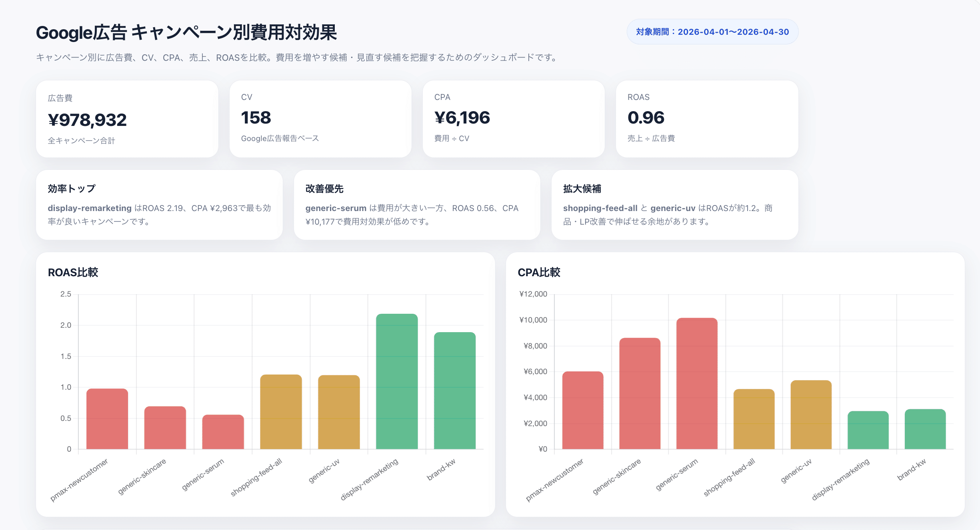Click shopping-feed-all bar in CPA chart

tap(754, 419)
